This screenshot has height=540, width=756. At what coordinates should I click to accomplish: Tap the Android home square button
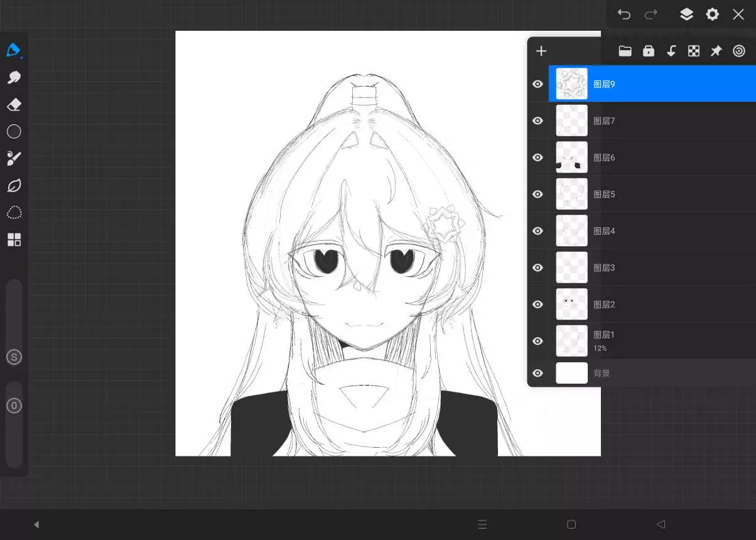click(571, 524)
